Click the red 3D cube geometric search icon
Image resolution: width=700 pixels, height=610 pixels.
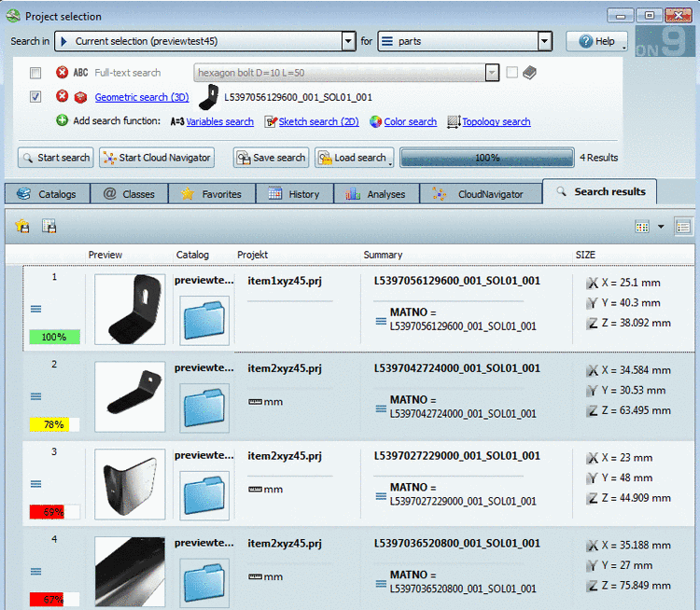pyautogui.click(x=80, y=97)
